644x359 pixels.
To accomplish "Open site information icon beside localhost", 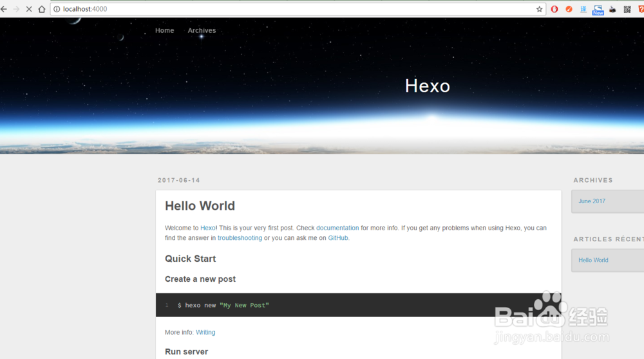I will (57, 9).
